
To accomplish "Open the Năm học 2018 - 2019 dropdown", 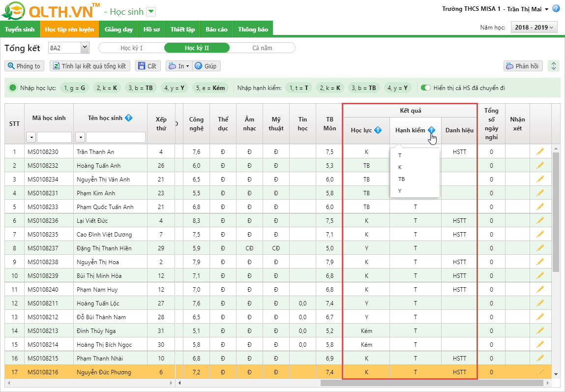I will point(534,28).
